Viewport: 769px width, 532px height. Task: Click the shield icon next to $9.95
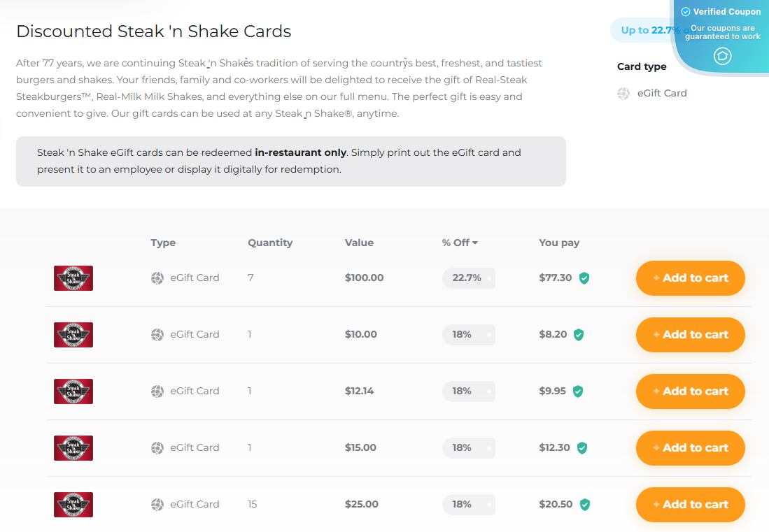point(578,391)
